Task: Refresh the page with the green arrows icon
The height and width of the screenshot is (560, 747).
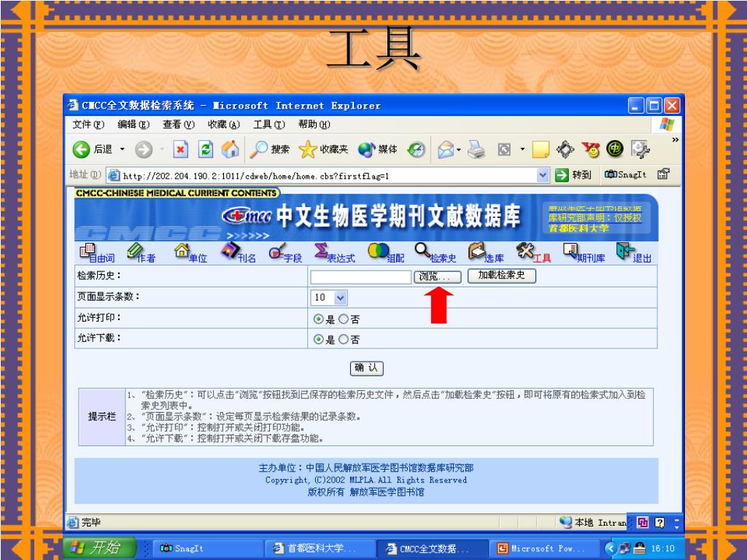Action: [205, 149]
